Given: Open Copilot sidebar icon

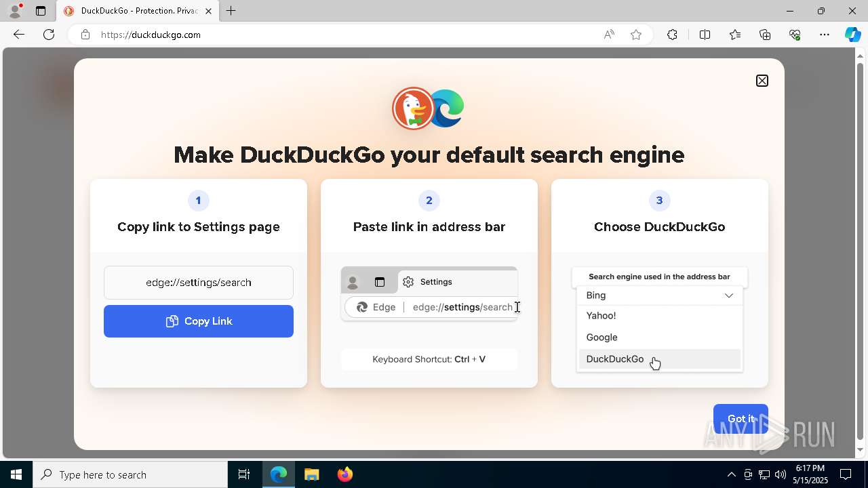Looking at the screenshot, I should coord(852,35).
